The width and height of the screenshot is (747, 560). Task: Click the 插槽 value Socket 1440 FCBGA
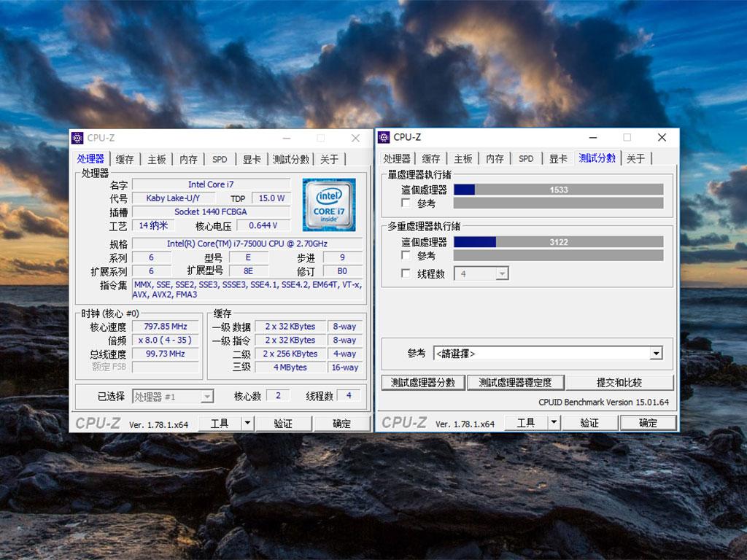click(211, 211)
